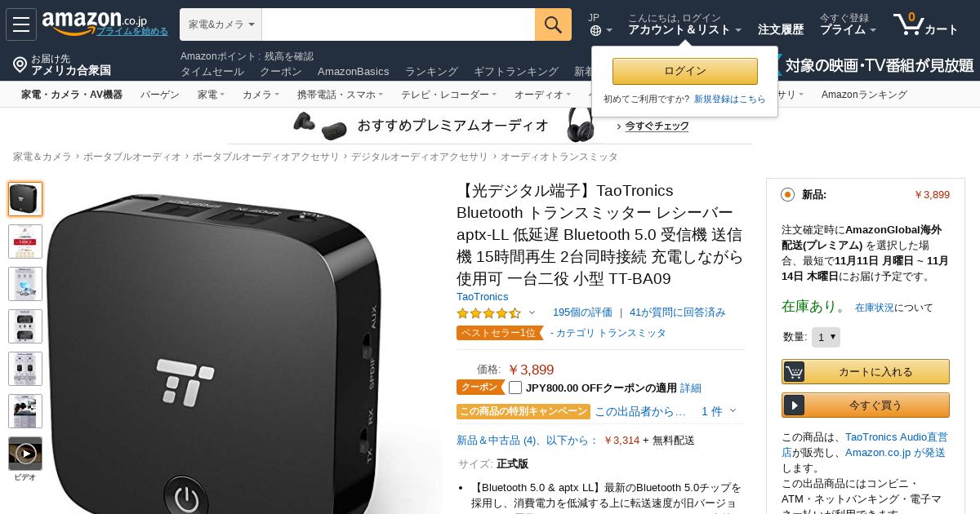Click the カートに入れる button
Screen dimensions: 980x514
tap(866, 371)
